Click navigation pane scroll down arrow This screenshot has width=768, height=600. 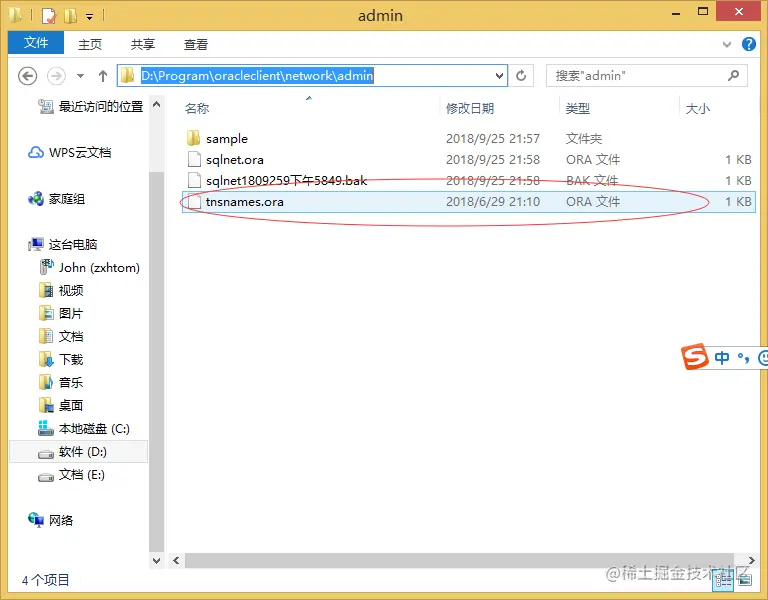[x=156, y=560]
